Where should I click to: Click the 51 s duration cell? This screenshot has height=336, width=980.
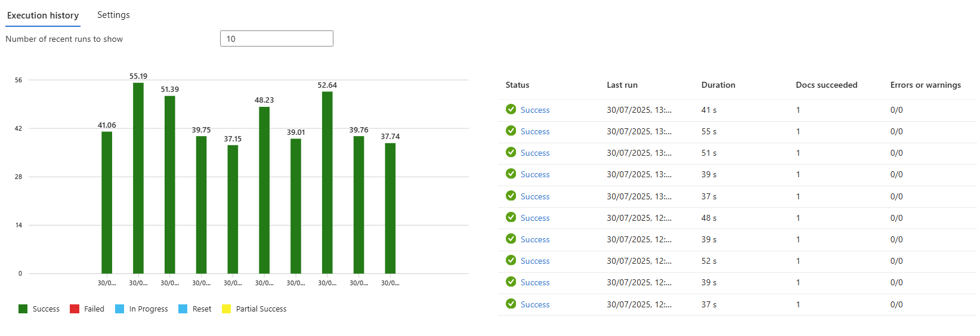[709, 153]
